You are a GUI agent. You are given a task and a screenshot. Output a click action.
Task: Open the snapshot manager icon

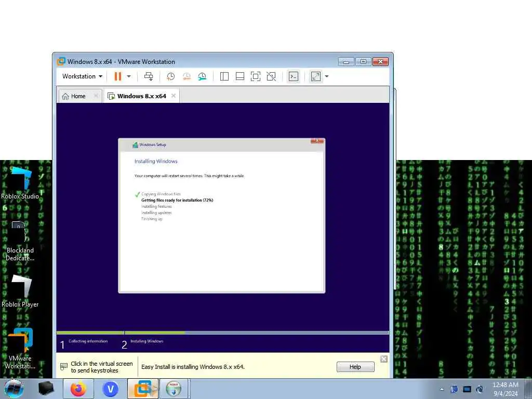pyautogui.click(x=202, y=76)
